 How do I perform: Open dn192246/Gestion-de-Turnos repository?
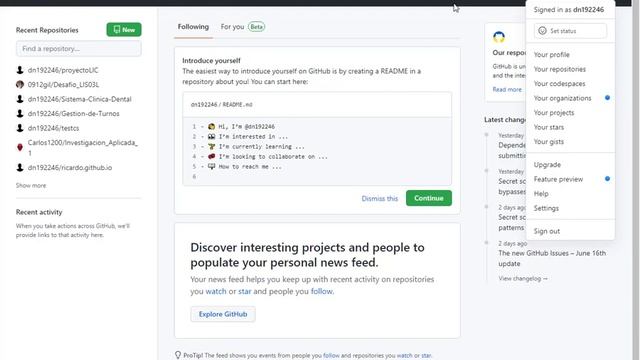(x=73, y=113)
